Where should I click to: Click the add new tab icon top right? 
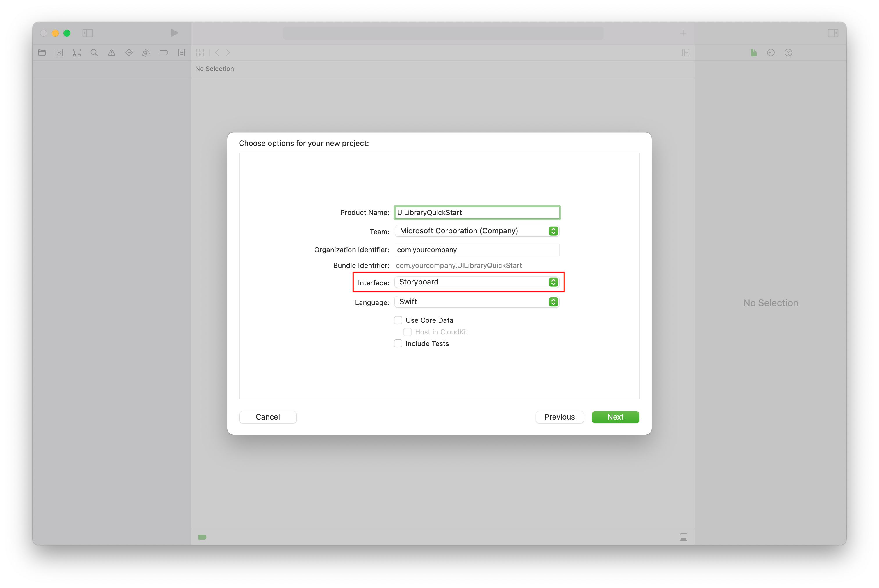(x=683, y=33)
